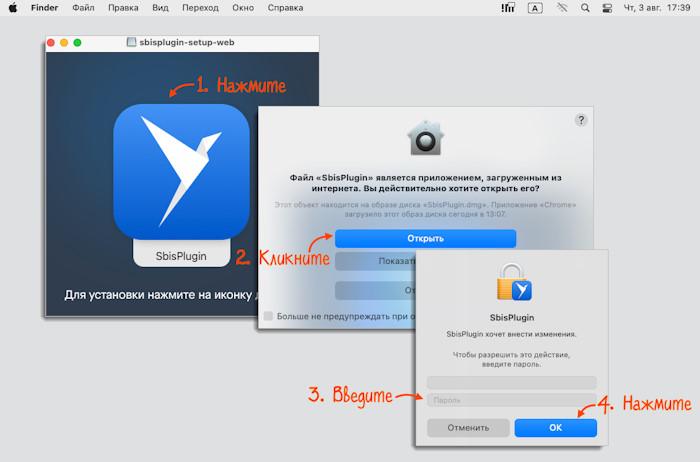Open the Окно menu
700x462 pixels.
(x=243, y=8)
